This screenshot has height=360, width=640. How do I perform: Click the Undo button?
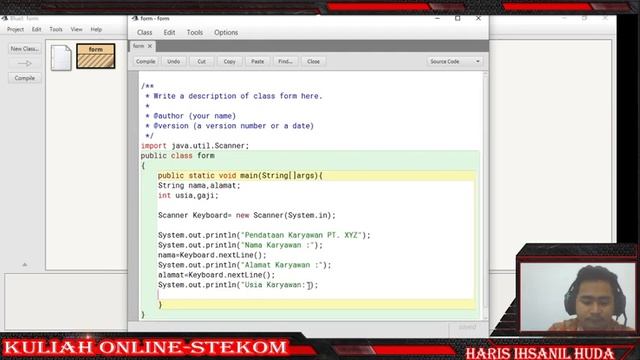[x=173, y=61]
